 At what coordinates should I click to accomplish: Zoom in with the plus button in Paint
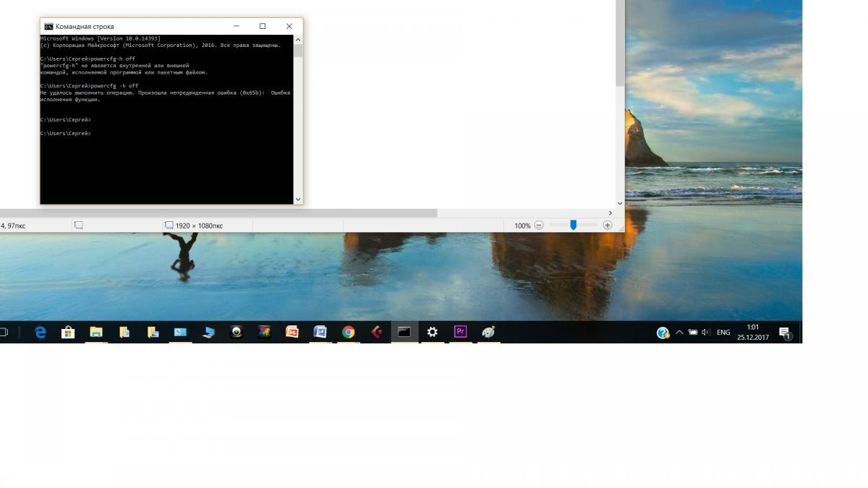(608, 226)
